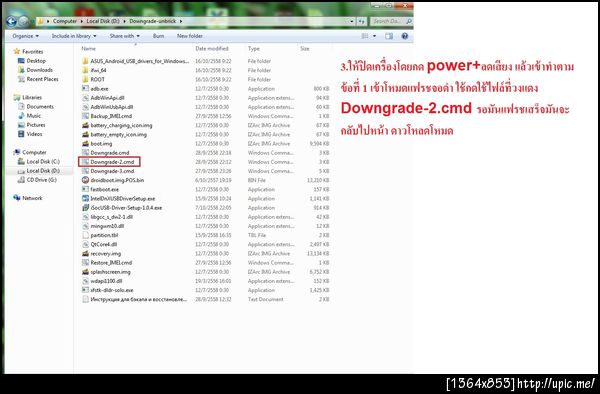Select the libgcc_s_dw2-1.dll file icon
Image resolution: width=600 pixels, height=394 pixels.
(85, 217)
